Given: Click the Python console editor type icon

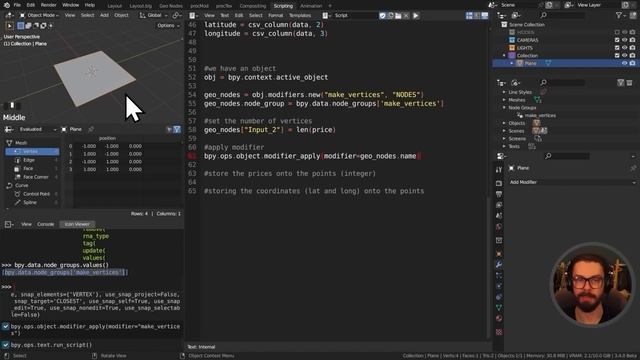Looking at the screenshot, I should (8, 224).
